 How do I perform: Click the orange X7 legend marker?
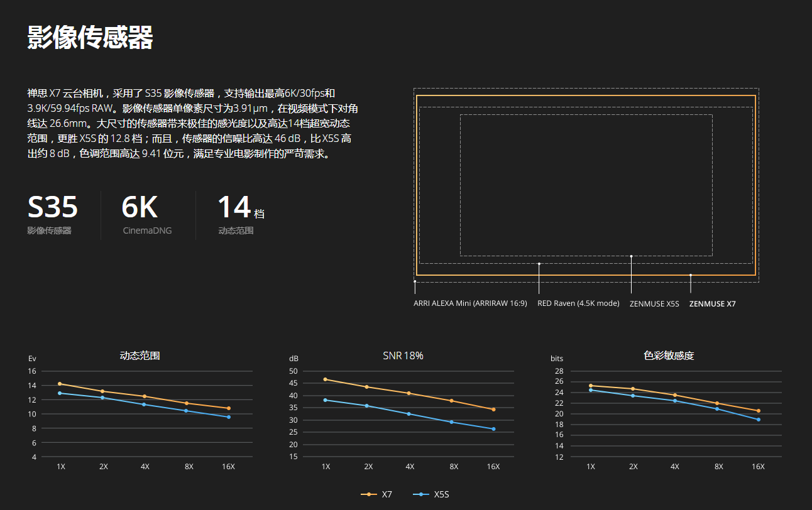[369, 495]
